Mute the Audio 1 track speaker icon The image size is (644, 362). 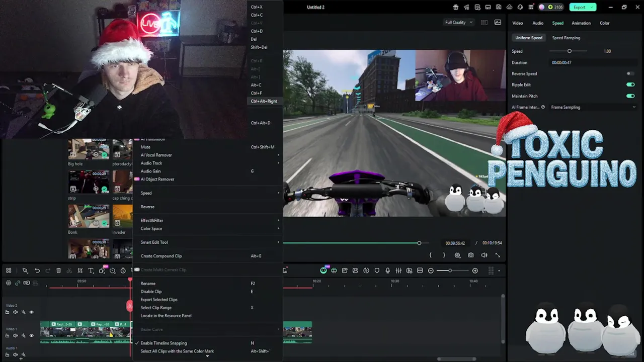15,354
